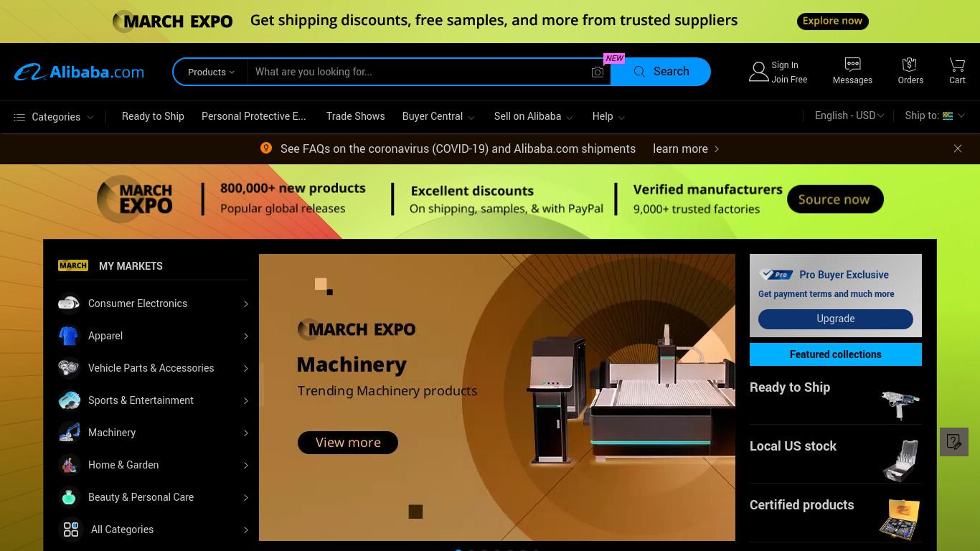The image size is (980, 551).
Task: Click the Ready to Ship product thumbnail
Action: (900, 404)
